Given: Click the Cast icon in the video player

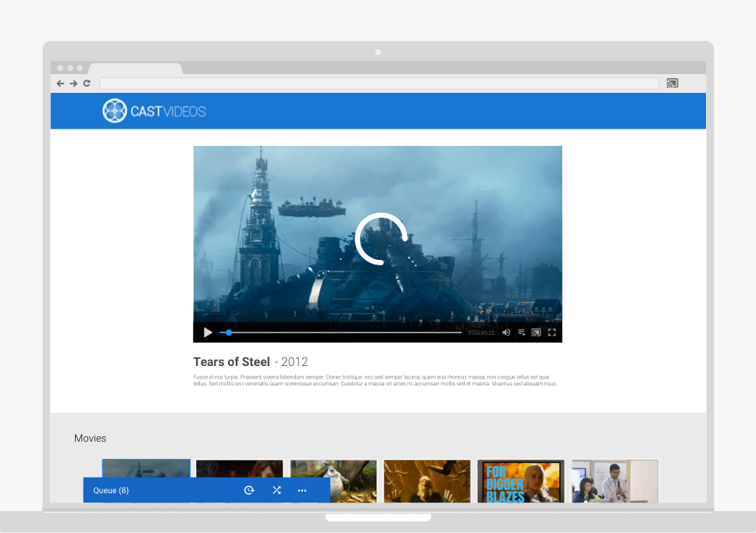Looking at the screenshot, I should tap(536, 332).
